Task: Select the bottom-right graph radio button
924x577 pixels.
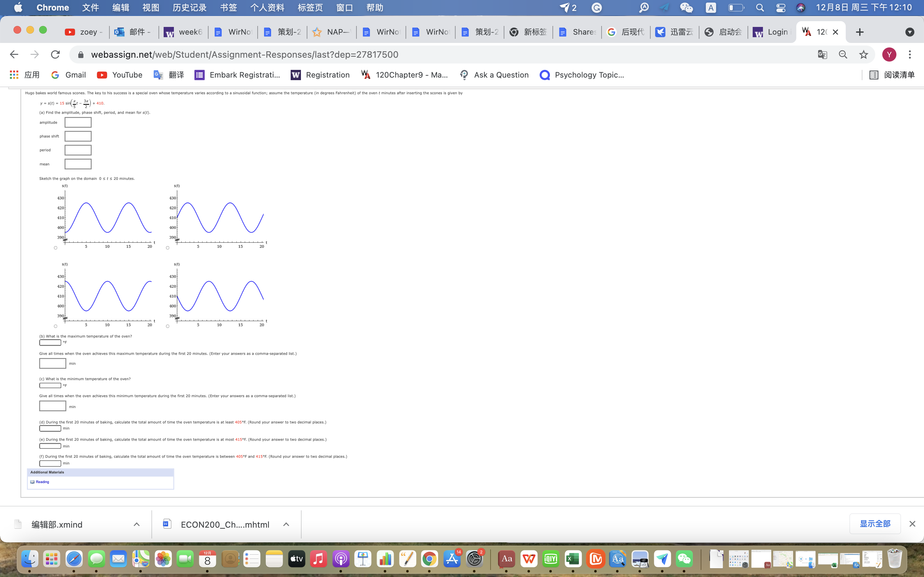Action: (x=167, y=326)
